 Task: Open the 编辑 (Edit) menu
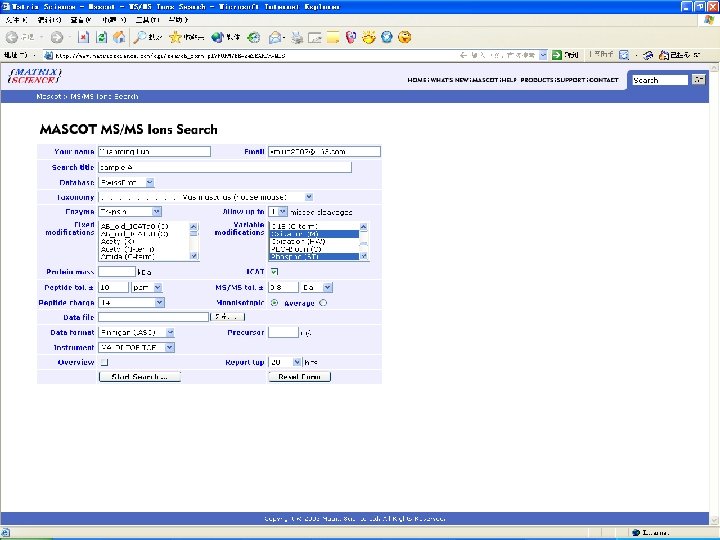tap(49, 20)
